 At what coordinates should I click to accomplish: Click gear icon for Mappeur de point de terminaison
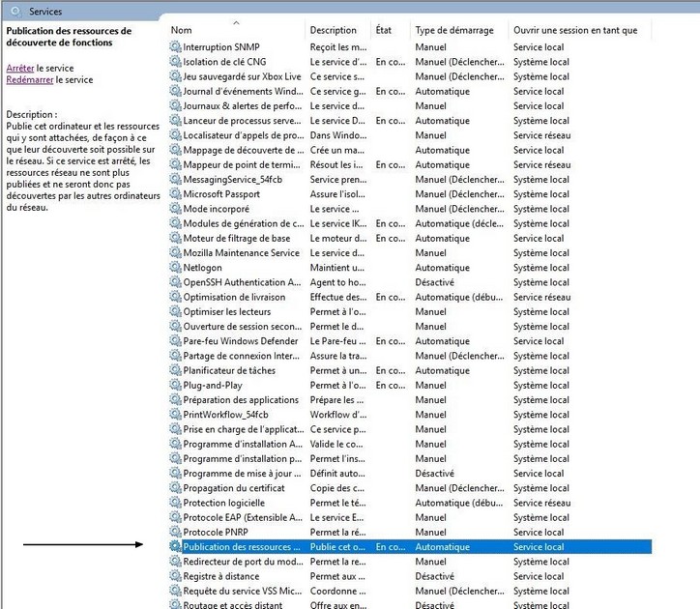[175, 164]
